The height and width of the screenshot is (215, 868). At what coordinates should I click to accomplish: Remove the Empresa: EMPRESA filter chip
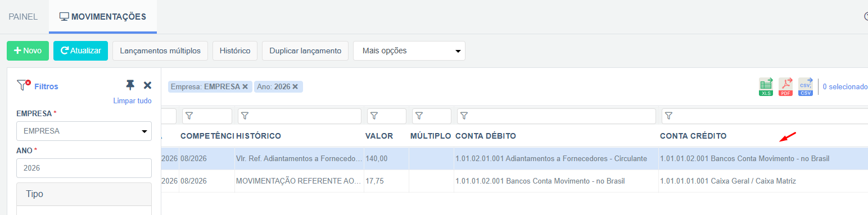245,86
